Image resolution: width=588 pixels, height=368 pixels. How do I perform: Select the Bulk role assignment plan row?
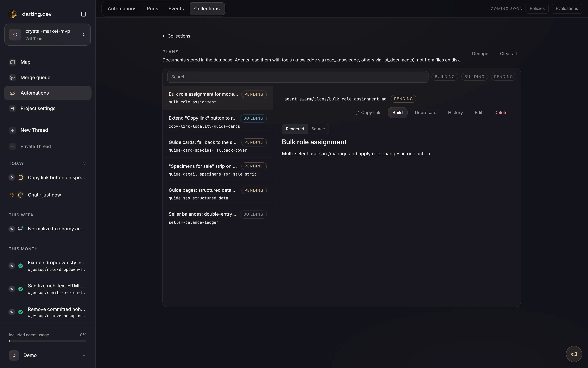coord(218,98)
